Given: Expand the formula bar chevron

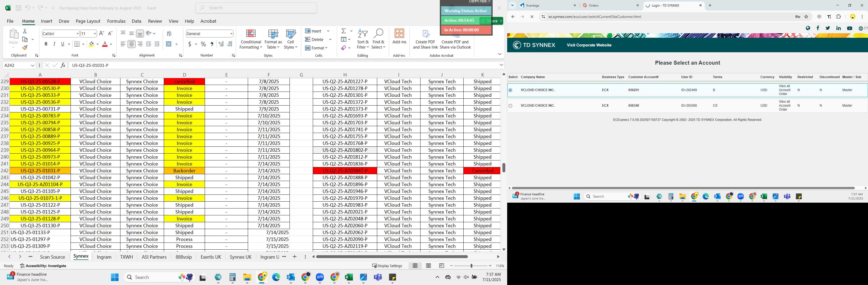Looking at the screenshot, I should pos(501,65).
